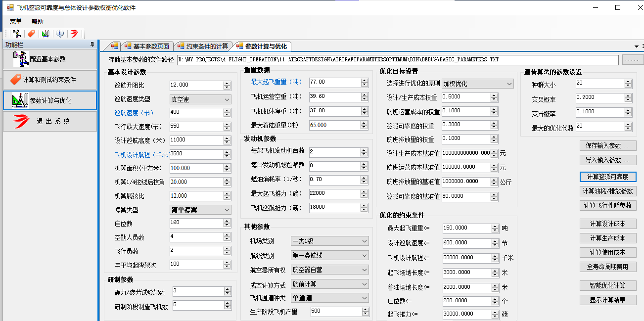This screenshot has height=321, width=644.
Task: Click the 智能优化计算 button
Action: tap(607, 286)
